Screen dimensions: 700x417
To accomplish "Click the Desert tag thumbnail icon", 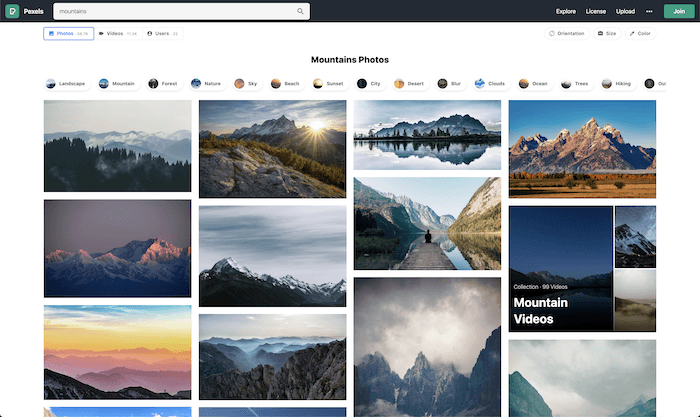I will click(399, 83).
